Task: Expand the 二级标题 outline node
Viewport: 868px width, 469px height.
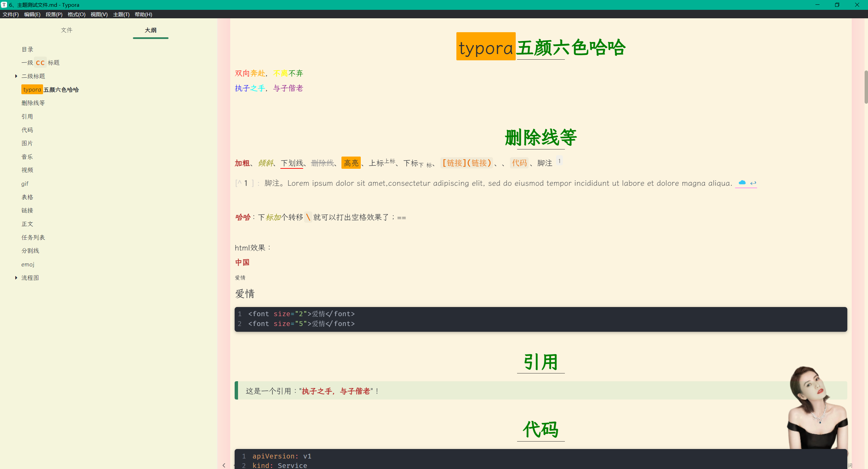Action: (16, 76)
